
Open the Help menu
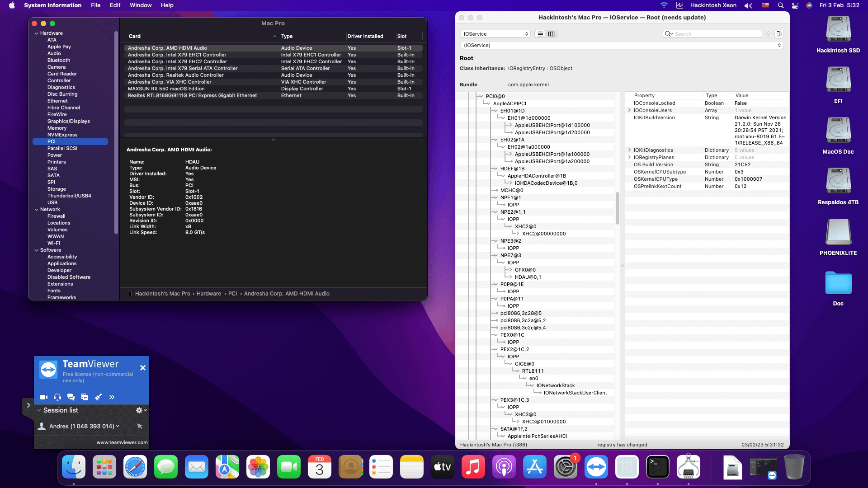167,5
